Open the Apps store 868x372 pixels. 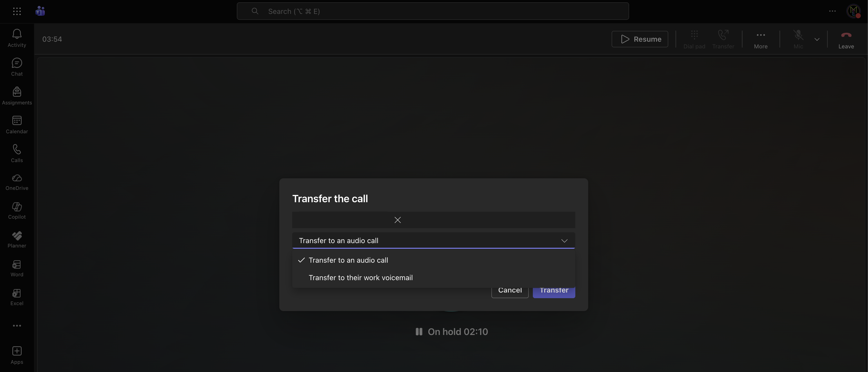[17, 355]
